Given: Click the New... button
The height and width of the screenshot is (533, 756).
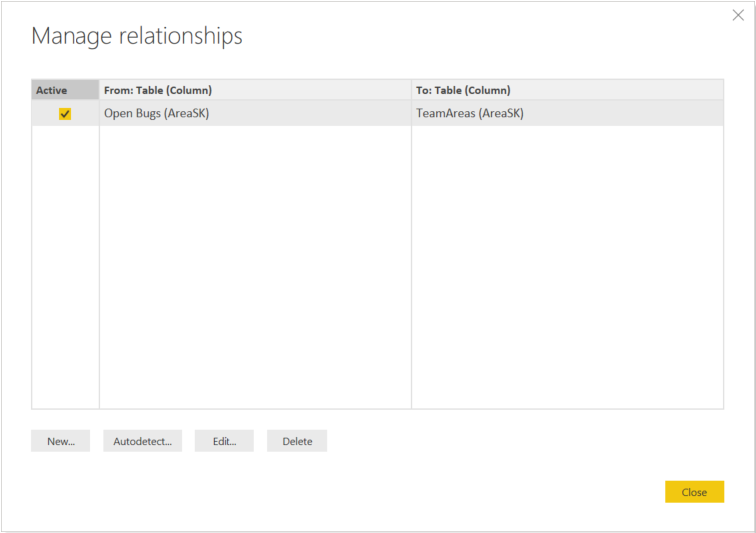Looking at the screenshot, I should pyautogui.click(x=61, y=441).
